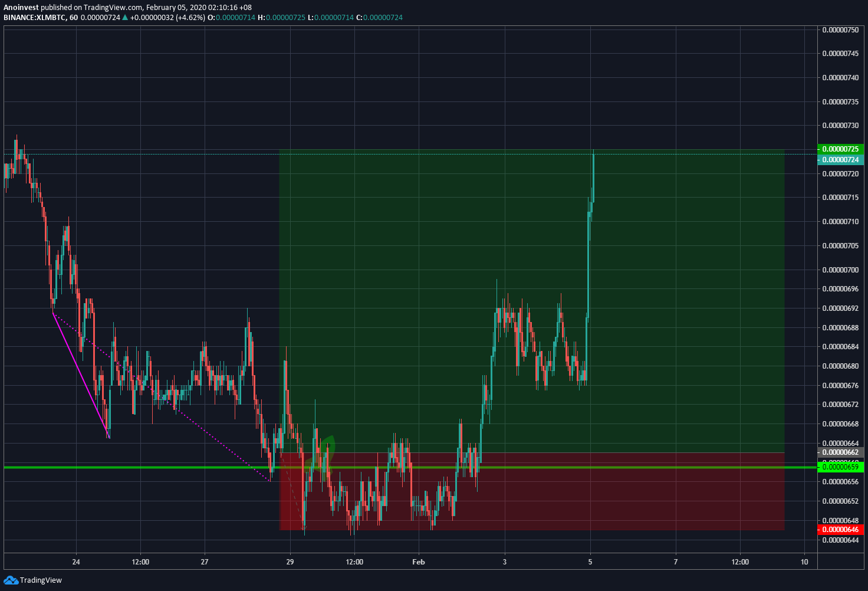Viewport: 868px width, 591px height.
Task: Click the TradingView cloud logo icon
Action: 11,580
